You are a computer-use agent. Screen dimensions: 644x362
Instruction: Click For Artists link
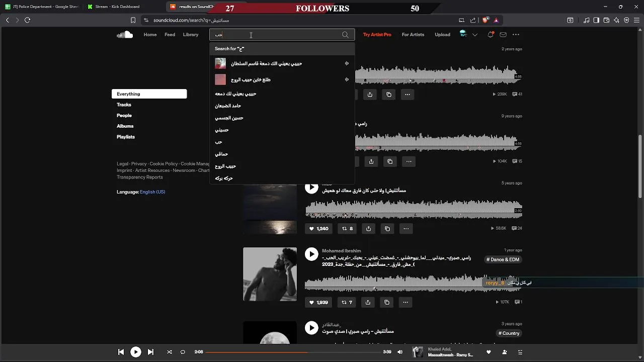[x=413, y=35]
